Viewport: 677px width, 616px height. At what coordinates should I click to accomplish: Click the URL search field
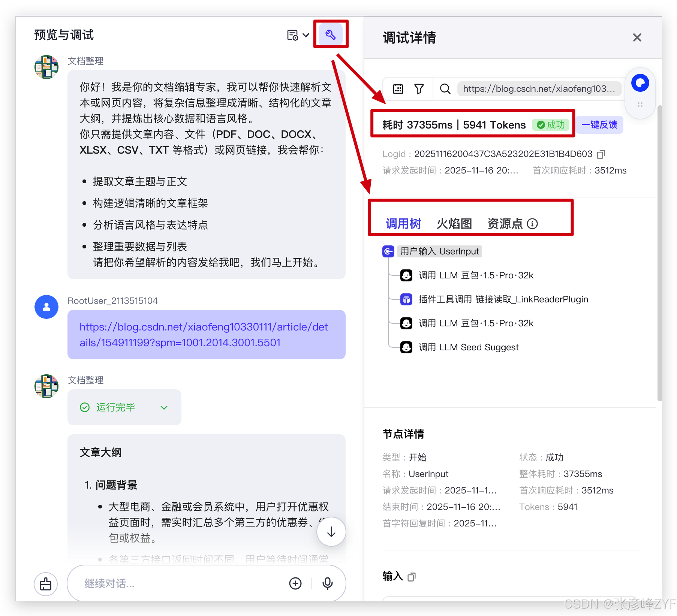tap(539, 89)
